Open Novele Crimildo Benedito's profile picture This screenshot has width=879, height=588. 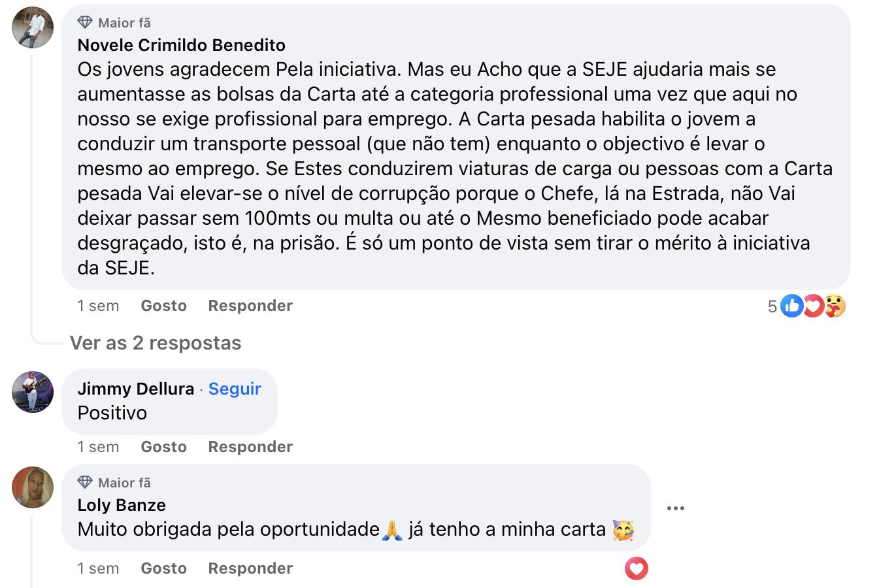pyautogui.click(x=33, y=27)
